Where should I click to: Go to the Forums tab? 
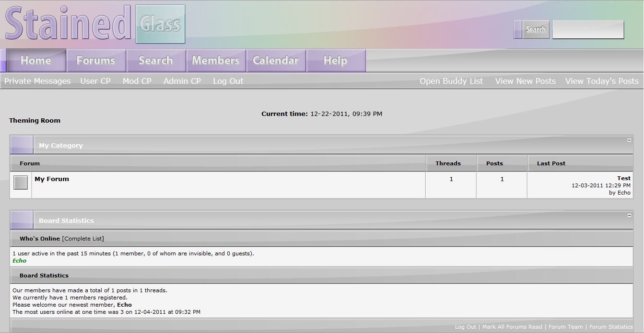pyautogui.click(x=96, y=61)
